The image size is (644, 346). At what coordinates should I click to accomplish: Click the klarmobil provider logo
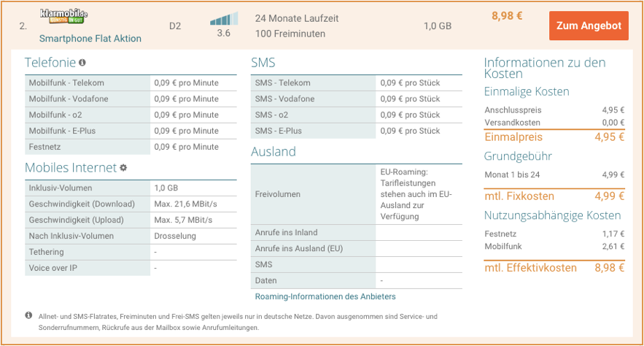pyautogui.click(x=63, y=17)
